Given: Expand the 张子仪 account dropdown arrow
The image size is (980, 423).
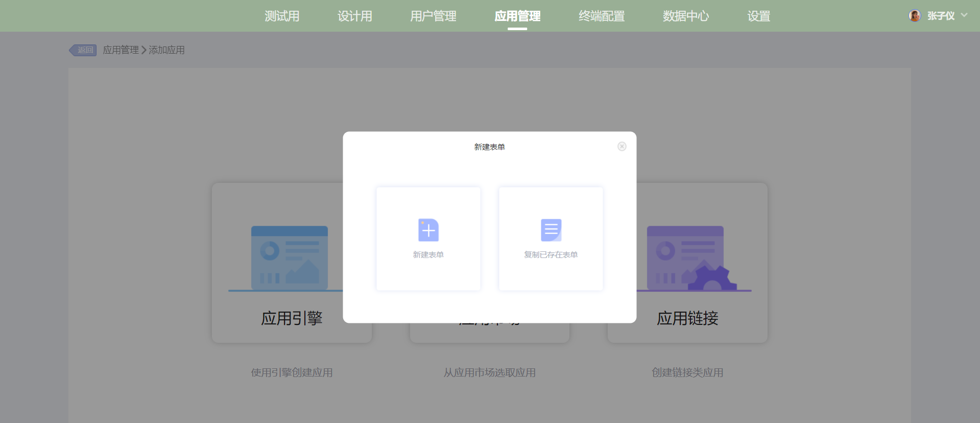Looking at the screenshot, I should click(x=964, y=15).
